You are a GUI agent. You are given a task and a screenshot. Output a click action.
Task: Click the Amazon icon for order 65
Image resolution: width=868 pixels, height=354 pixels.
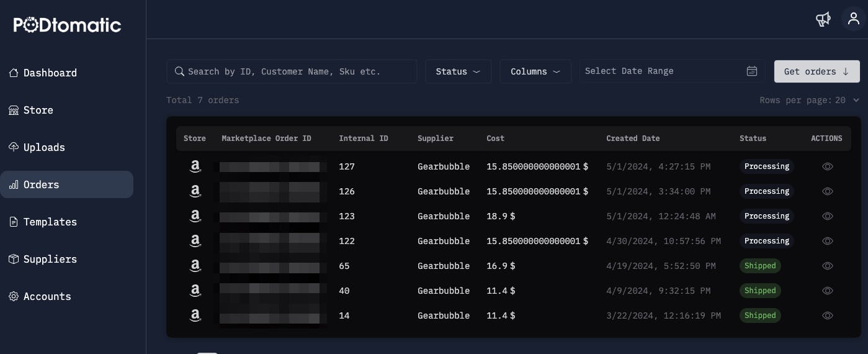pos(195,266)
